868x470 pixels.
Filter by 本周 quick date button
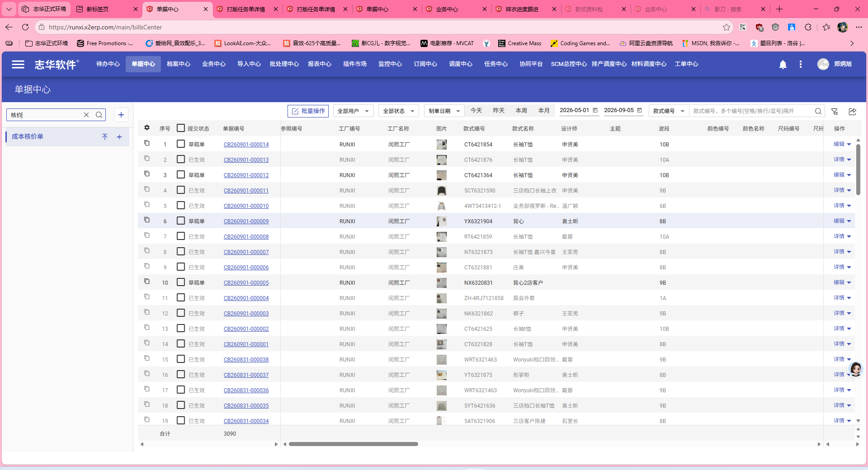click(x=521, y=111)
